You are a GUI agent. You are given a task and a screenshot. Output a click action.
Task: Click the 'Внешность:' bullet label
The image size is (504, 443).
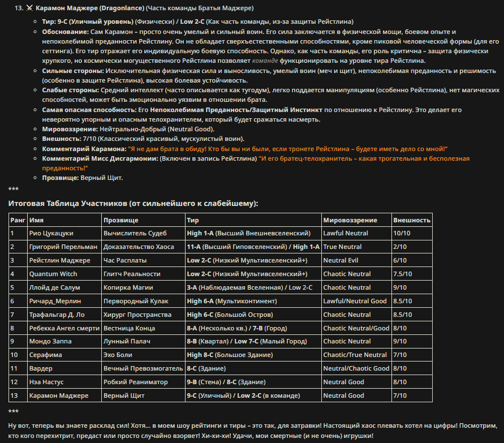(x=62, y=139)
